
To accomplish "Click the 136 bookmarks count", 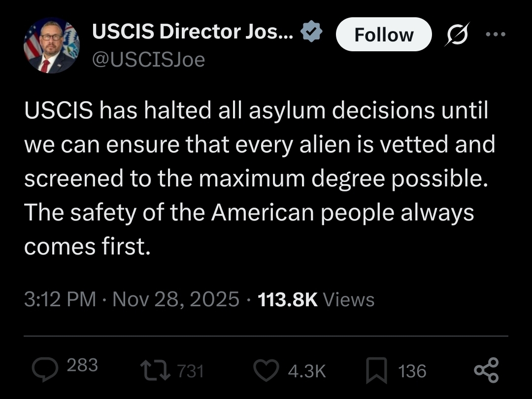I will [x=412, y=371].
